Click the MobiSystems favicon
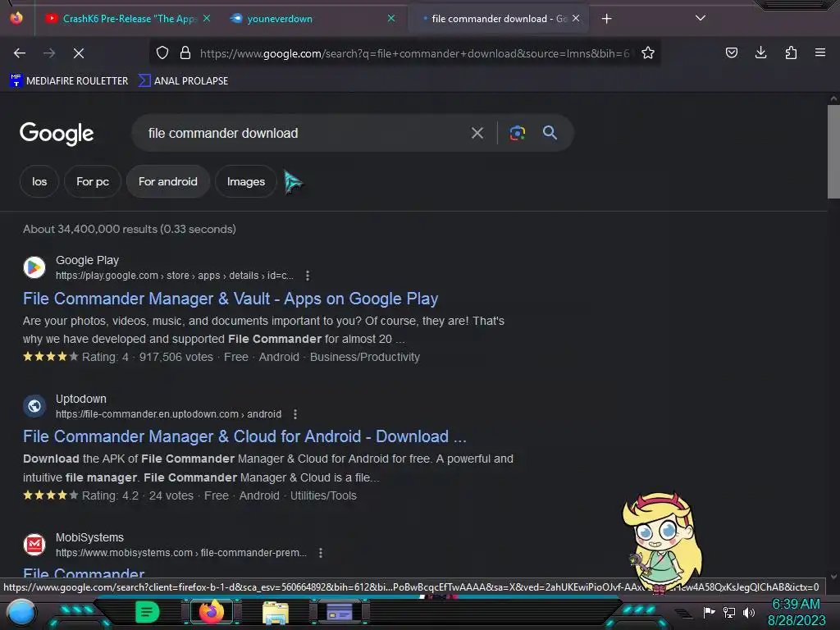This screenshot has height=630, width=840. pyautogui.click(x=34, y=545)
